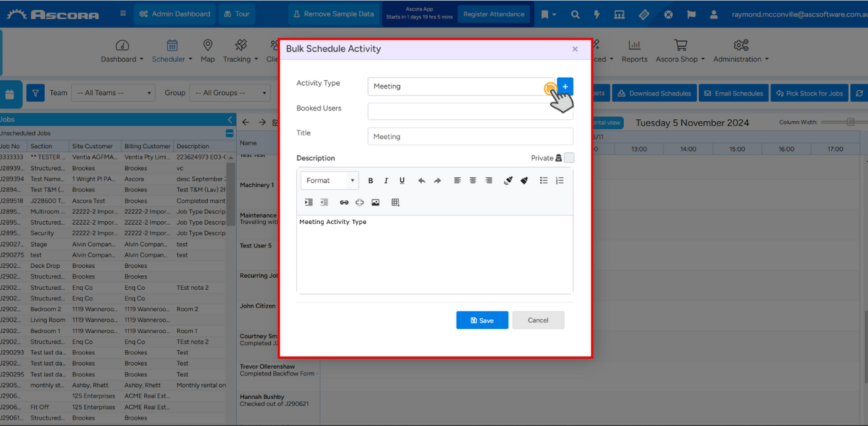Tick the Private checkbox
This screenshot has height=426, width=868.
tap(569, 158)
